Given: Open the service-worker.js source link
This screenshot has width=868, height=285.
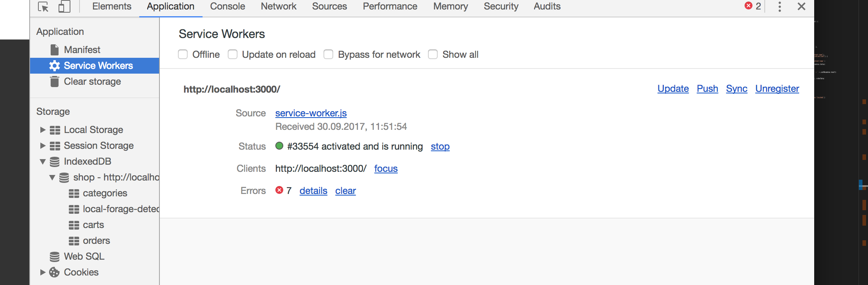Looking at the screenshot, I should tap(311, 113).
